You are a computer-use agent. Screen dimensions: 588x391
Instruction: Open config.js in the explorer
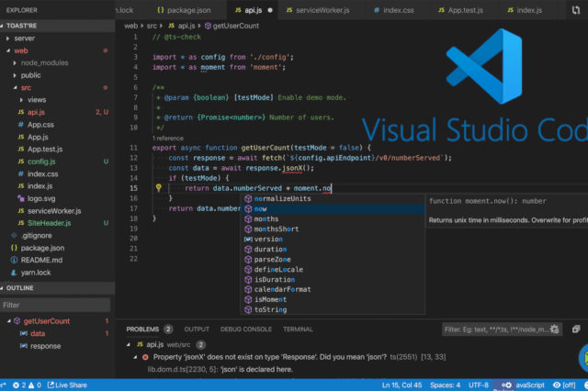click(x=41, y=162)
